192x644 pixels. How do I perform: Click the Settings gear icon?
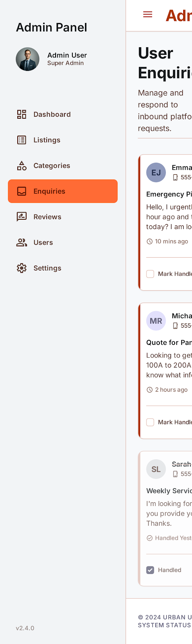tap(22, 268)
